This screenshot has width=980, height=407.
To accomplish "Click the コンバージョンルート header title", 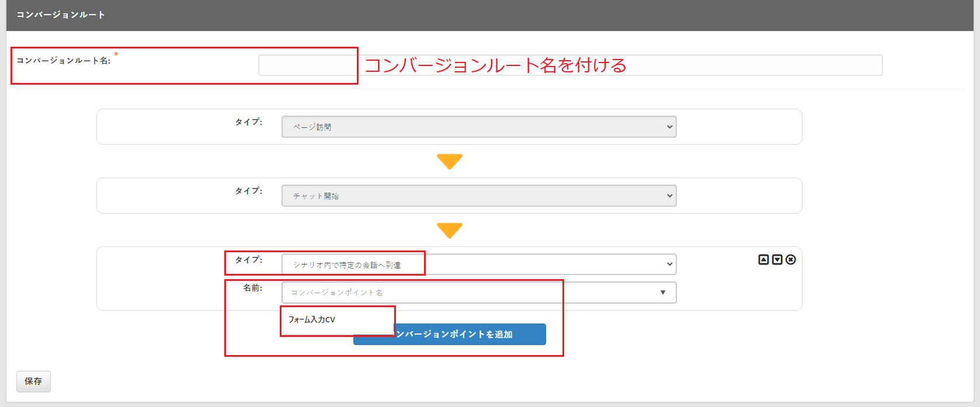I will coord(61,15).
